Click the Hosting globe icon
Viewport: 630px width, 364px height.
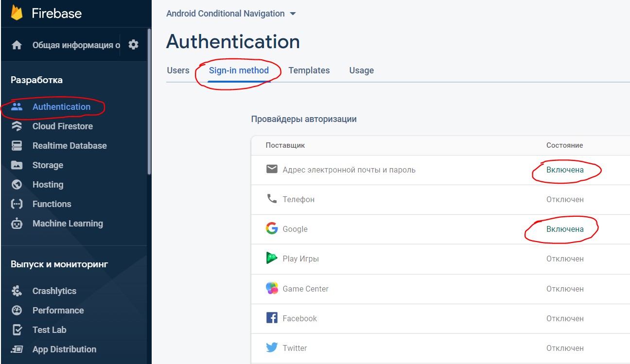point(17,184)
